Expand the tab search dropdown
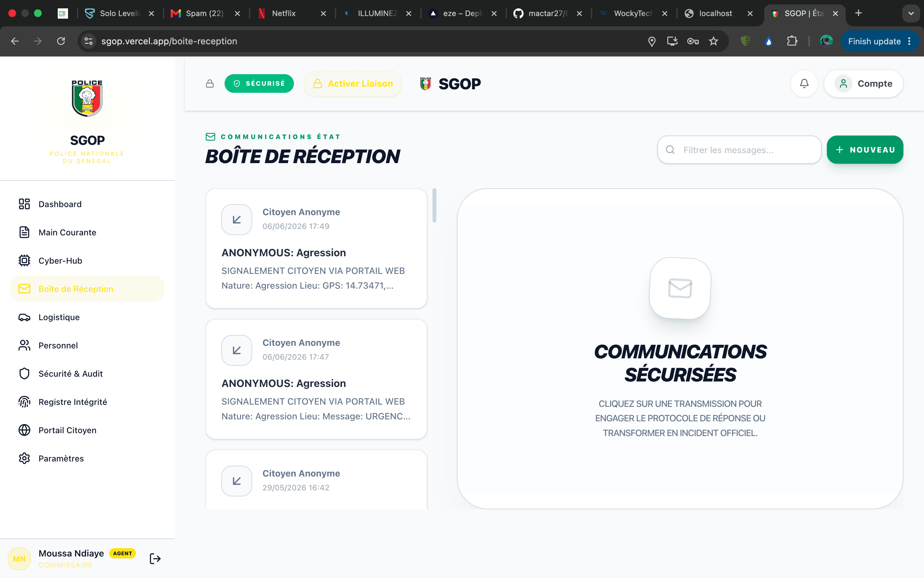924x578 pixels. pos(911,13)
